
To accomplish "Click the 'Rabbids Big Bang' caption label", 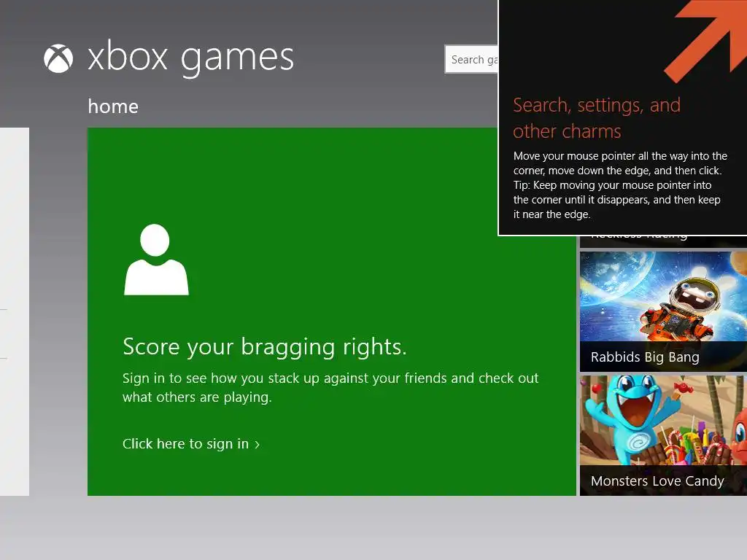I will point(645,357).
